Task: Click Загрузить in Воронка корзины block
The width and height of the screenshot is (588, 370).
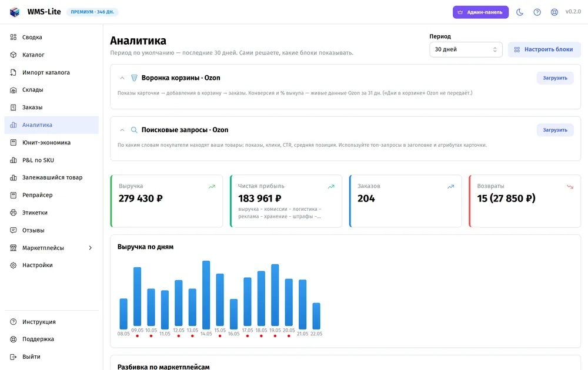Action: [x=555, y=78]
